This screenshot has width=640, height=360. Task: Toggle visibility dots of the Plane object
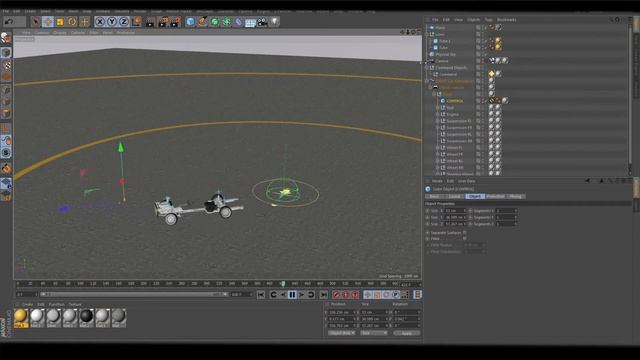click(484, 28)
